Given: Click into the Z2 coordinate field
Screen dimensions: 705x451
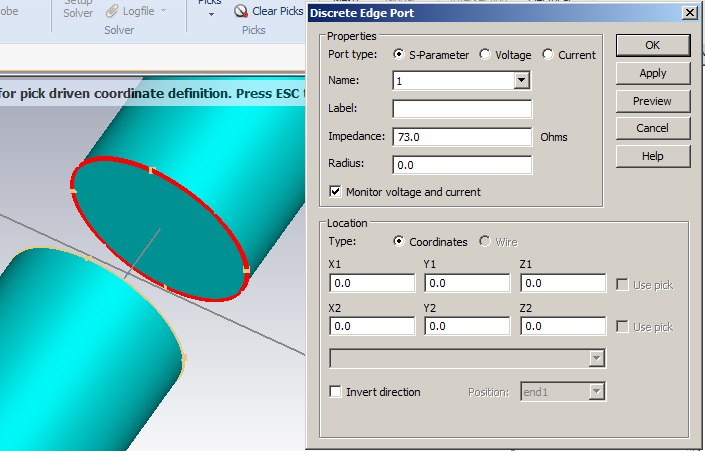Looking at the screenshot, I should [x=563, y=326].
